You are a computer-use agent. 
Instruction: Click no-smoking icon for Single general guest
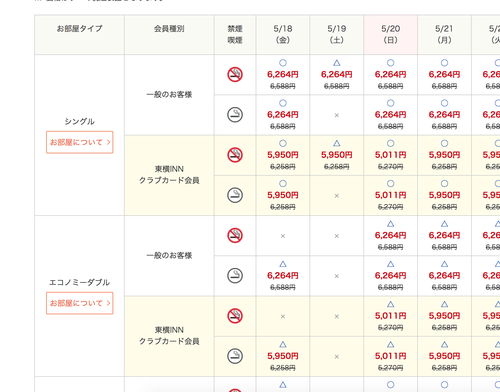[235, 74]
